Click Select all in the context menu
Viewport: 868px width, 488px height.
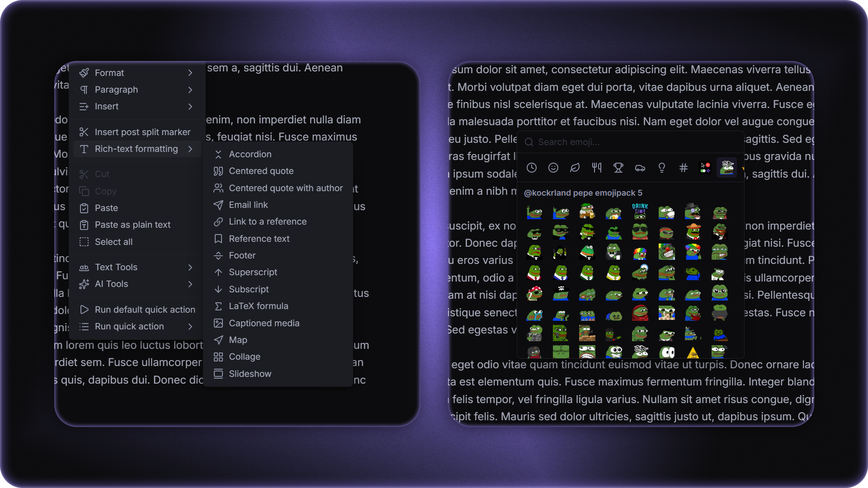pos(137,242)
